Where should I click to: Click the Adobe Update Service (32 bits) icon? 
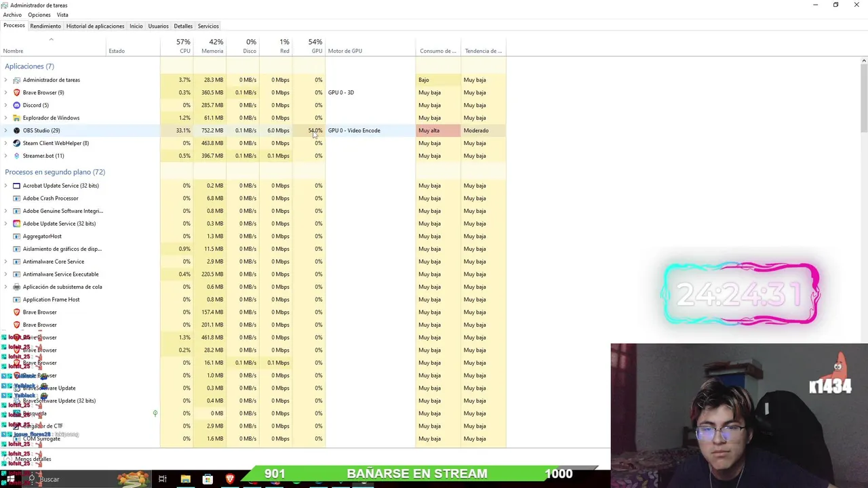pos(17,224)
